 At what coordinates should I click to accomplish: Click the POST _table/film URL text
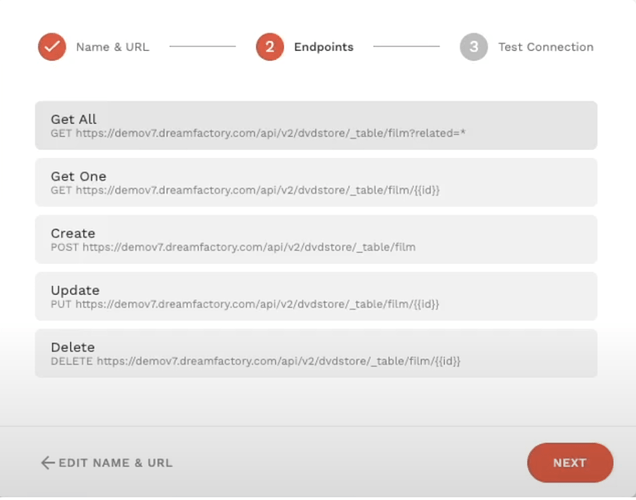(233, 247)
